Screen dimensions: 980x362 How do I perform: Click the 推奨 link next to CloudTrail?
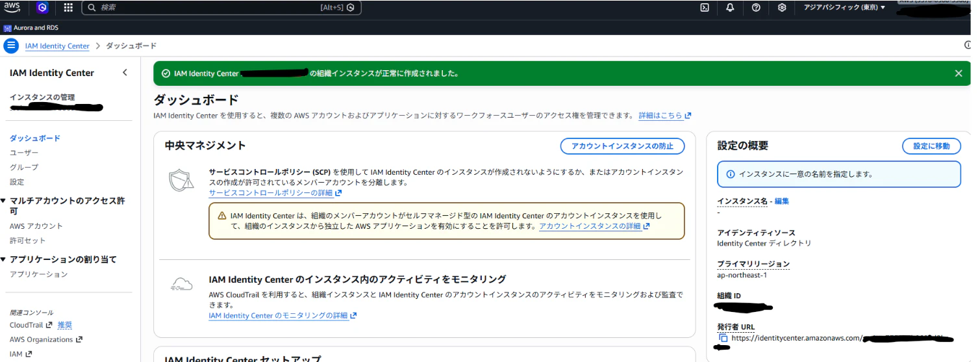point(65,325)
